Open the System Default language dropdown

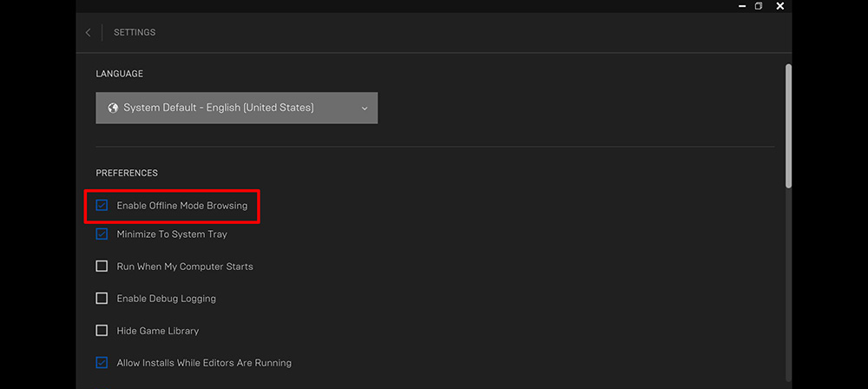236,108
